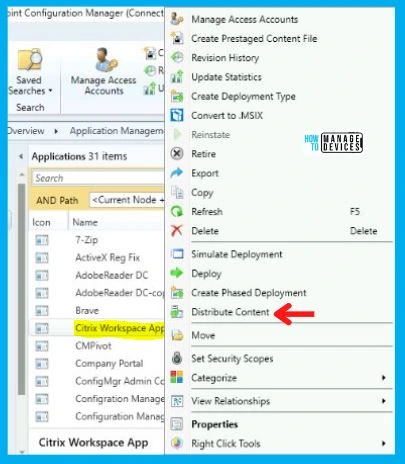This screenshot has width=405, height=464.
Task: Select the Brave application row
Action: click(x=97, y=311)
